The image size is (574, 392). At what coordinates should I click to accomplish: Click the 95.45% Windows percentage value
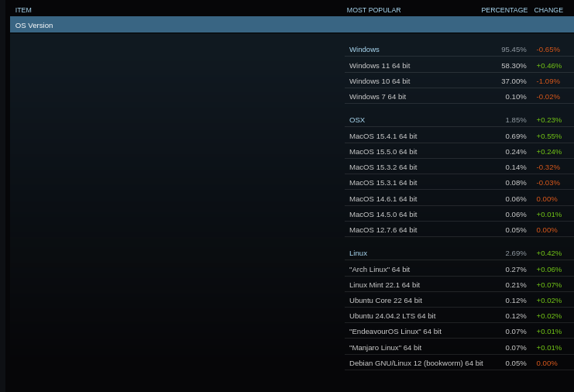click(x=514, y=50)
